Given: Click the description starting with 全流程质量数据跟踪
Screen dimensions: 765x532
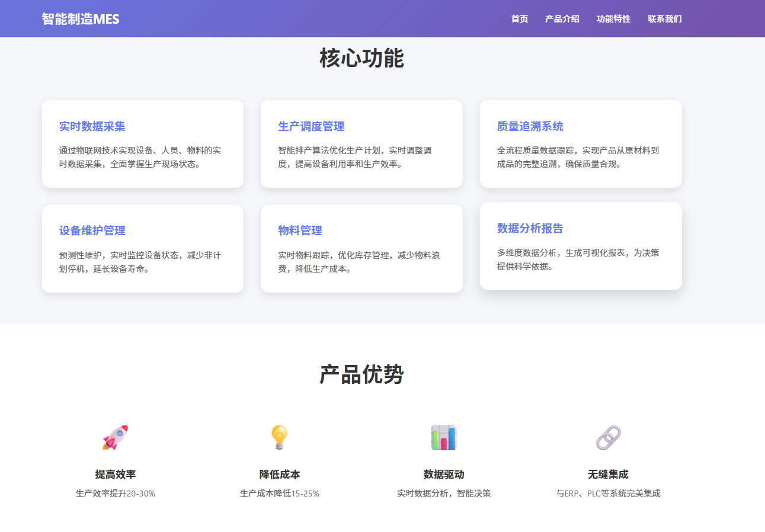Looking at the screenshot, I should (578, 157).
